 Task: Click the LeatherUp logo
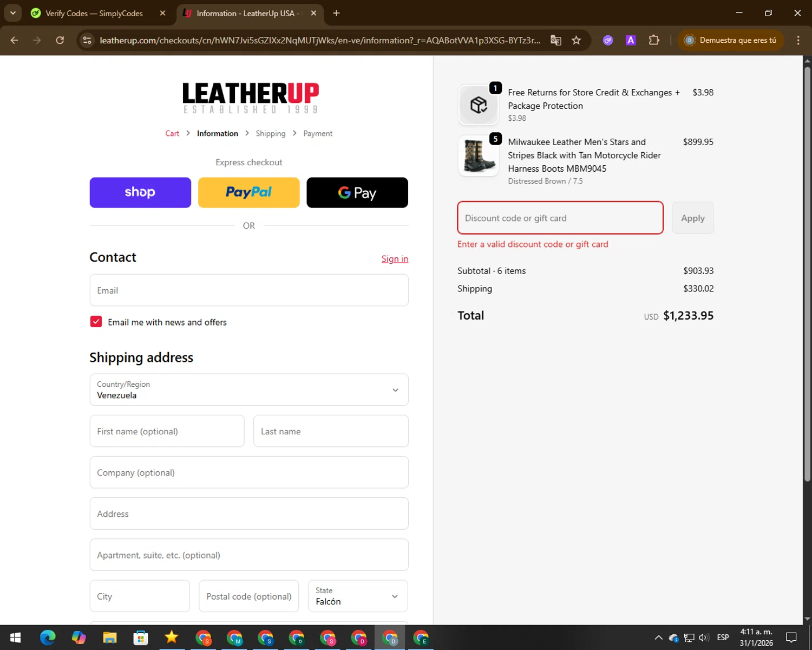click(250, 97)
